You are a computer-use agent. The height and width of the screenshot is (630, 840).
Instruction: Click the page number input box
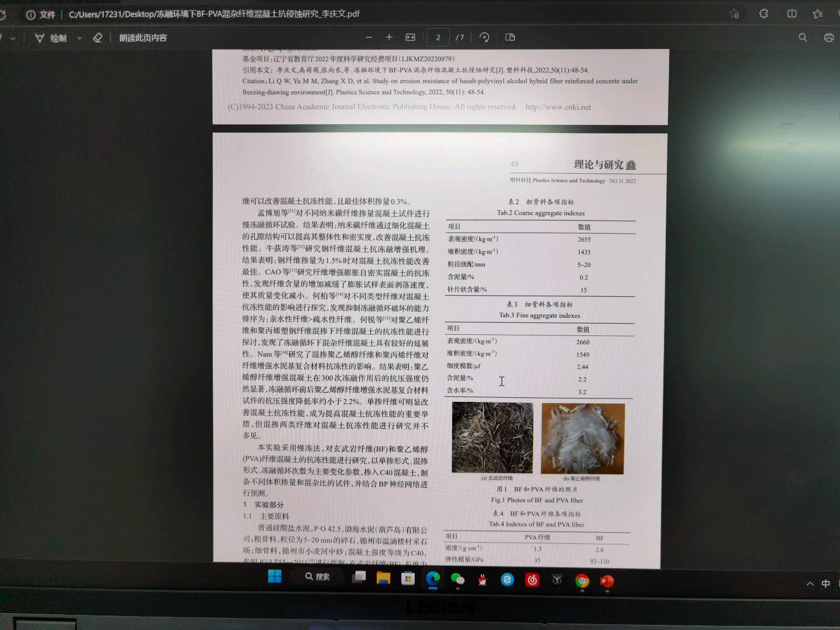pyautogui.click(x=438, y=37)
